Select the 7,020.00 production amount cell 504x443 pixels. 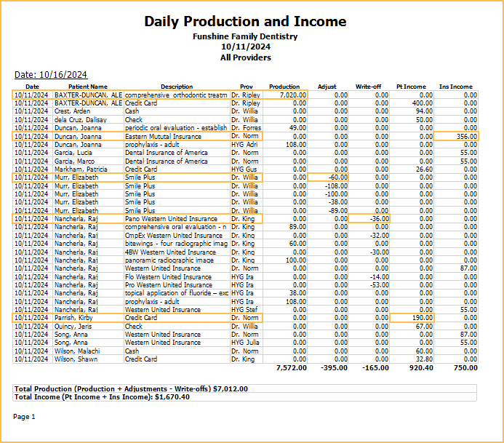(x=284, y=95)
